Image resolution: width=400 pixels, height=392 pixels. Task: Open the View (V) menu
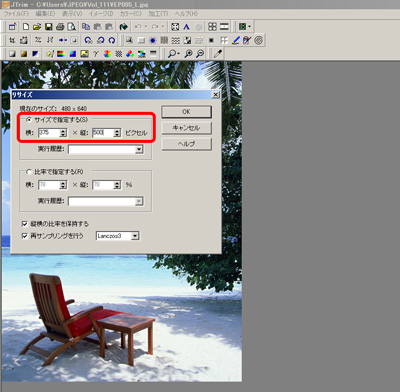tap(72, 14)
